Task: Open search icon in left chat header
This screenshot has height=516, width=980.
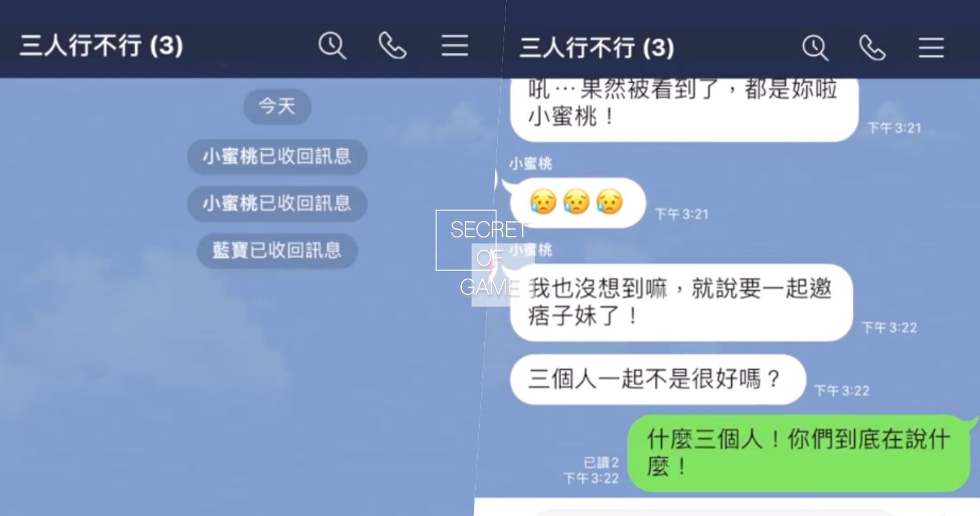Action: (332, 46)
